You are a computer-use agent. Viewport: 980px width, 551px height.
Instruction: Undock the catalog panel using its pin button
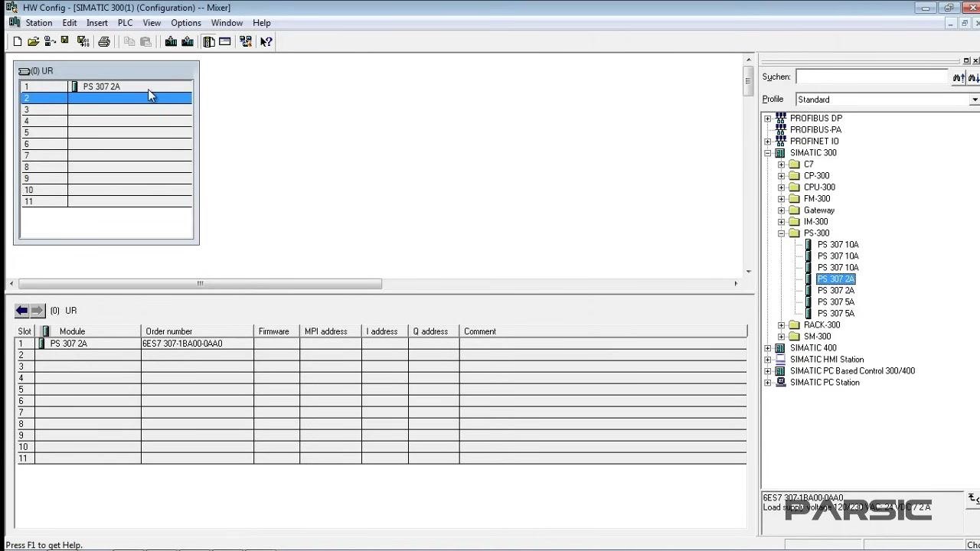coord(966,60)
